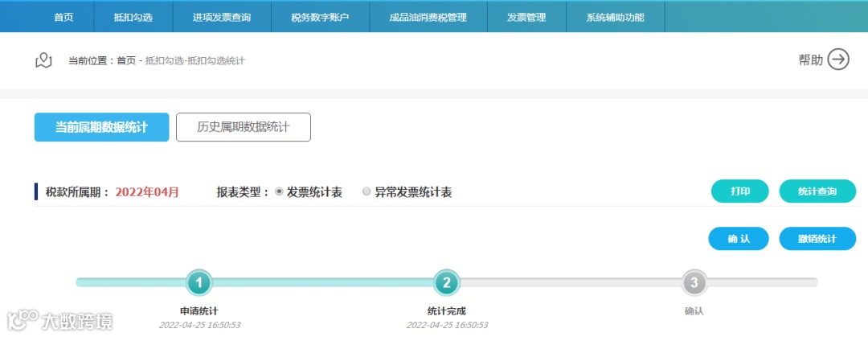Open the 抵扣勾选 menu
The image size is (868, 337).
(133, 17)
